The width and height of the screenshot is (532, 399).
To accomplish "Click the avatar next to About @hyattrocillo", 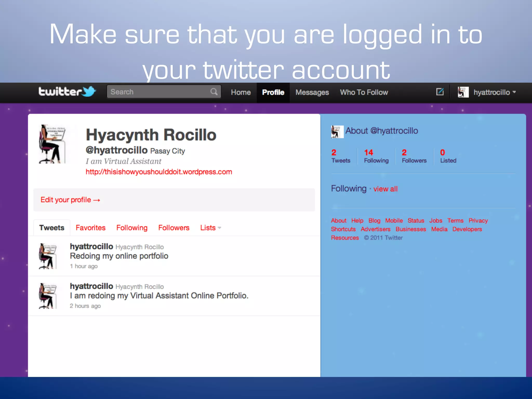I will click(x=337, y=131).
